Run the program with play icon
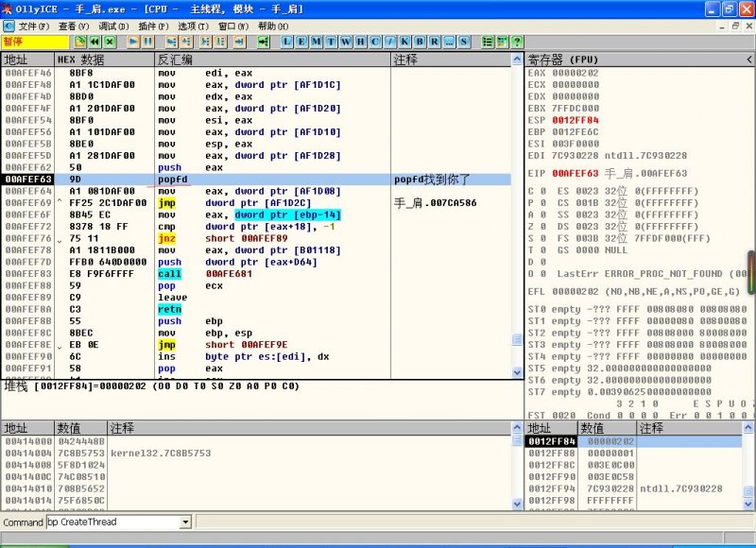756x548 pixels. [133, 43]
